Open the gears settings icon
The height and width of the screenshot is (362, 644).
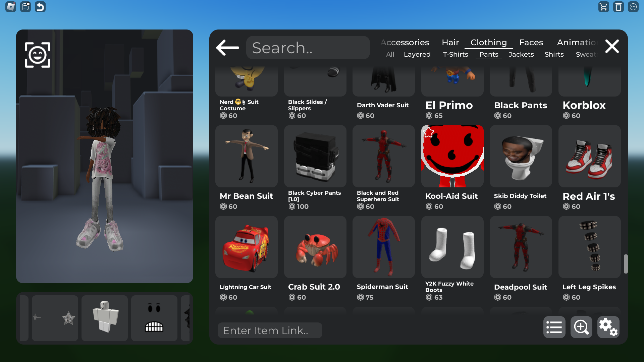pyautogui.click(x=608, y=327)
